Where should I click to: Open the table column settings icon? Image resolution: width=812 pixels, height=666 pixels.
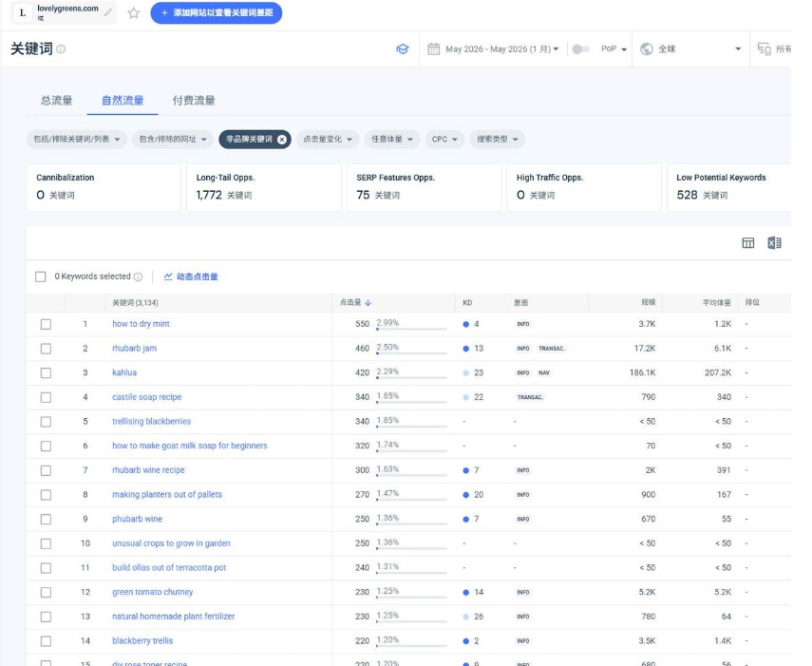[x=747, y=243]
